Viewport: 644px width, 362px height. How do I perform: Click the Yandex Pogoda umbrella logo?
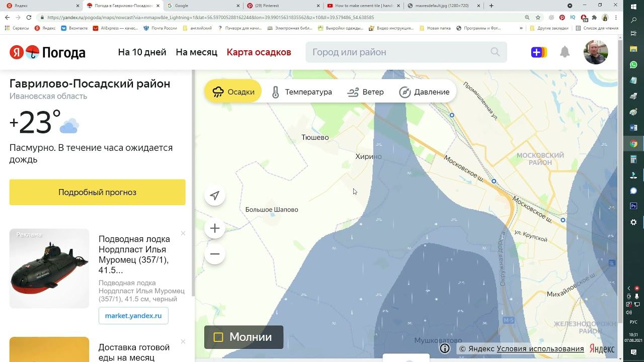click(32, 52)
